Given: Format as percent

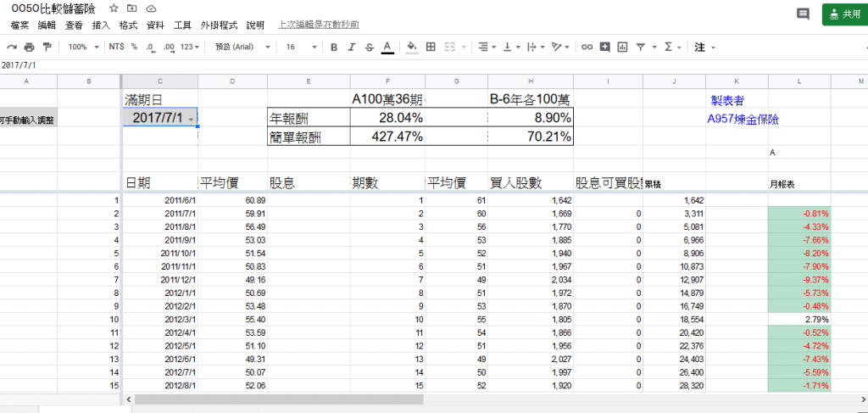Looking at the screenshot, I should coord(134,47).
